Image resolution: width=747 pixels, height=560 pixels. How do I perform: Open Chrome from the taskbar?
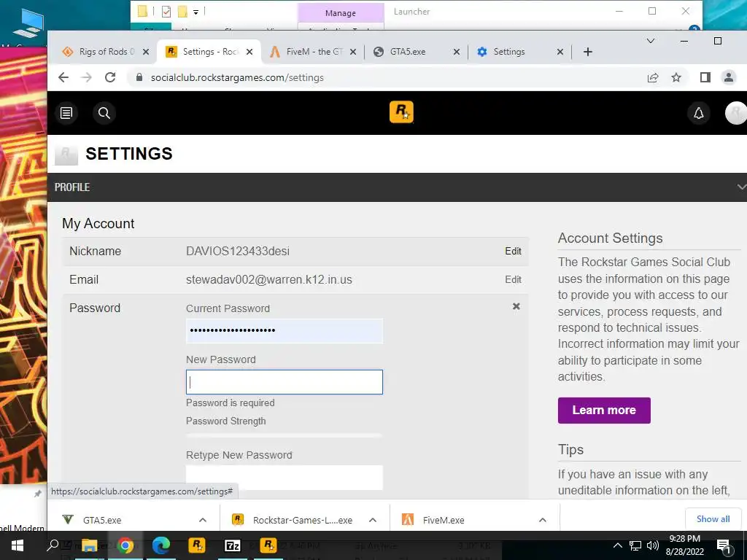pos(125,545)
